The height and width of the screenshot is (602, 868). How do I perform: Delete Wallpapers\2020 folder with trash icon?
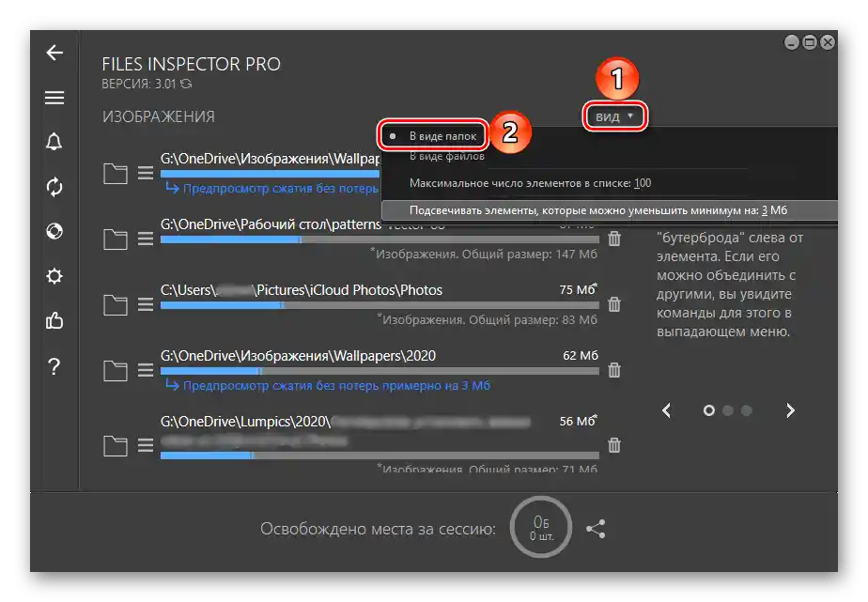pyautogui.click(x=614, y=370)
